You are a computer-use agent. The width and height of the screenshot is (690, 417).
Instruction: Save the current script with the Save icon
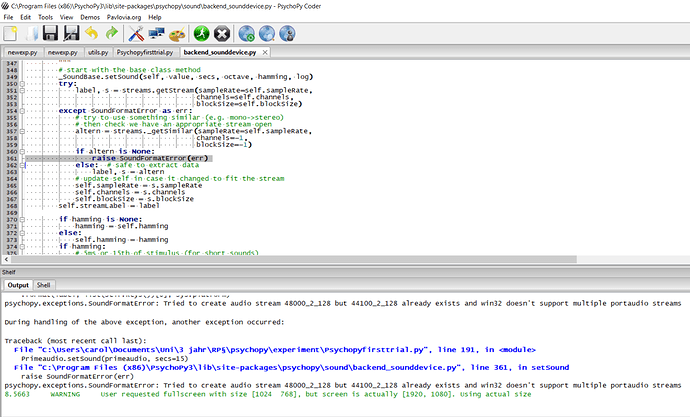tap(50, 34)
